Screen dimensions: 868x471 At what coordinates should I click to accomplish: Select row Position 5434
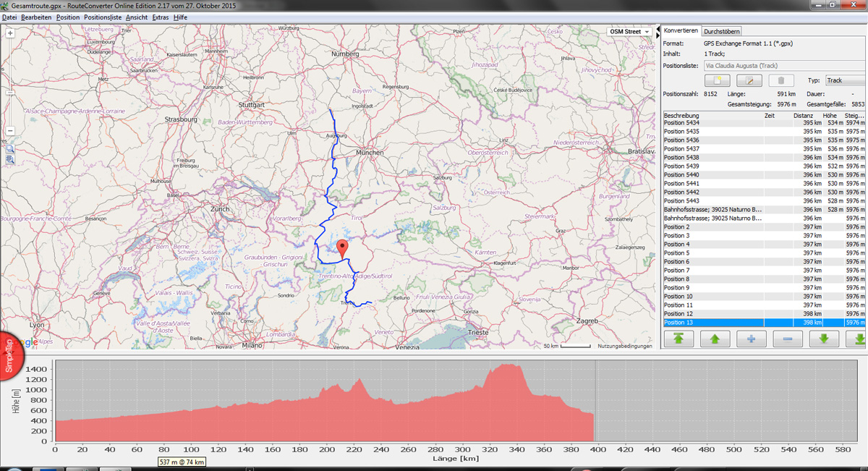(765, 123)
